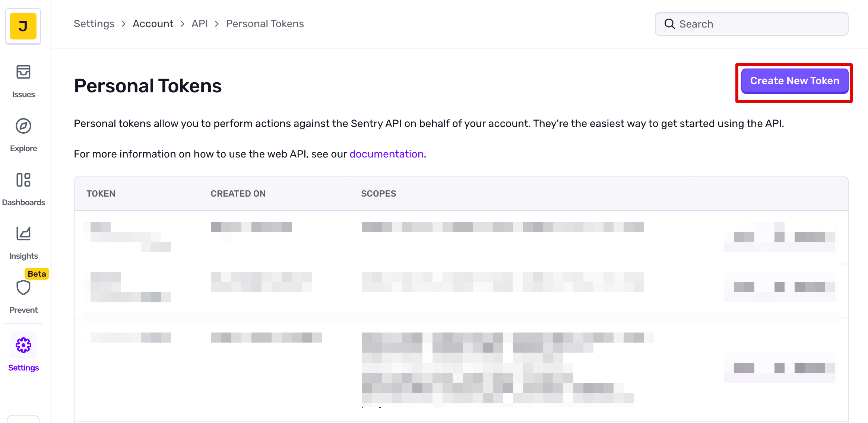Viewport: 868px width, 423px height.
Task: Open Insights chart icon in sidebar
Action: point(23,234)
